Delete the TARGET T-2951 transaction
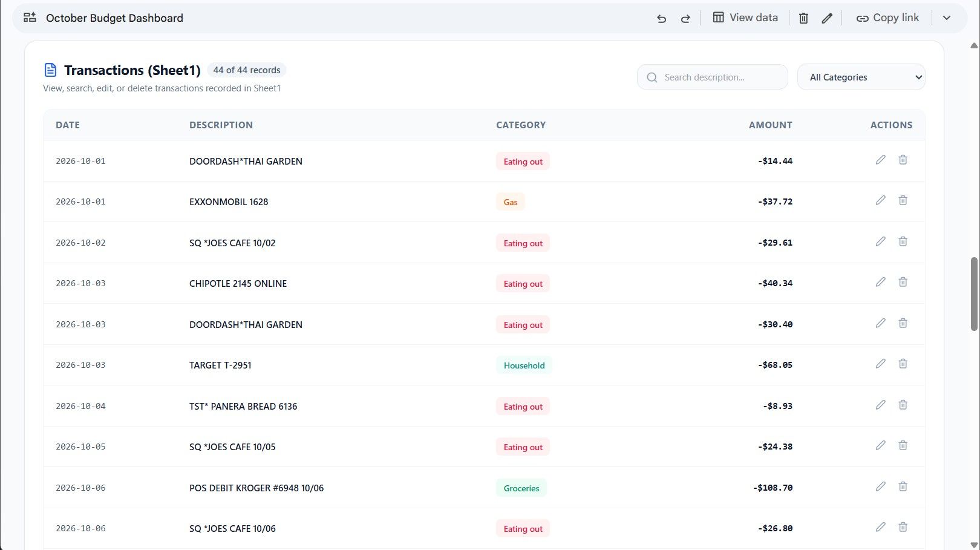980x550 pixels. click(903, 364)
